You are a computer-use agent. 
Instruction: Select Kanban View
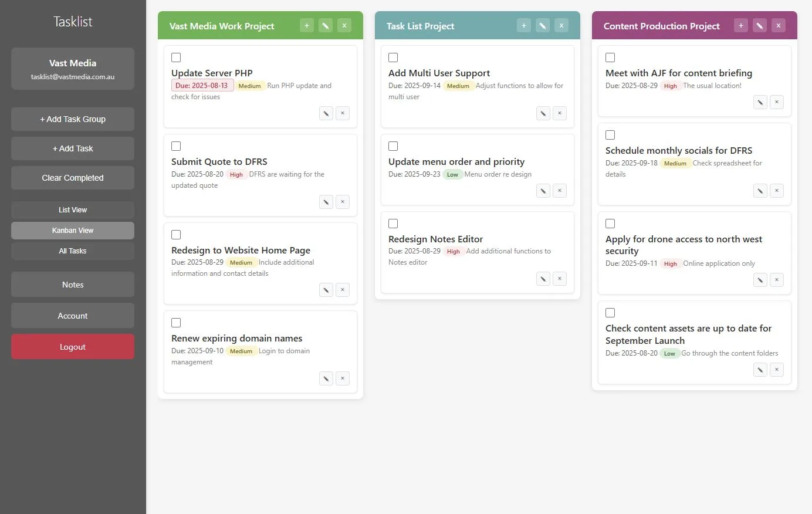(73, 231)
